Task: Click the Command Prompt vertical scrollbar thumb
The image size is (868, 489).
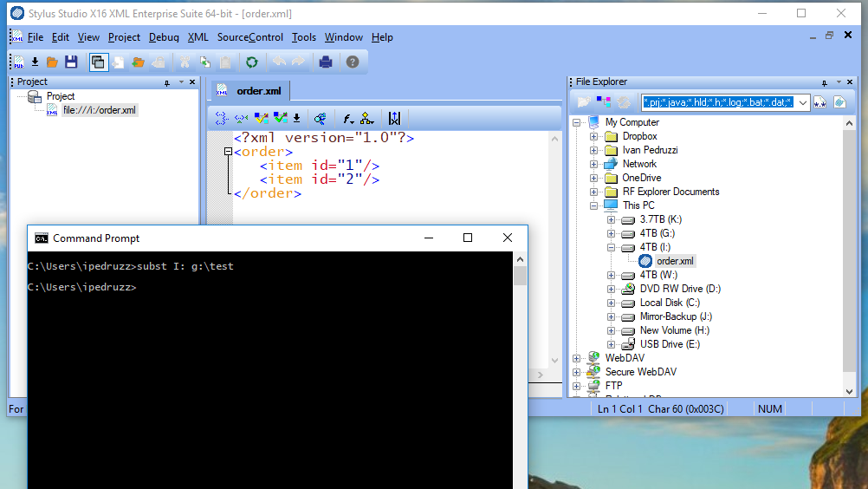Action: coord(520,277)
